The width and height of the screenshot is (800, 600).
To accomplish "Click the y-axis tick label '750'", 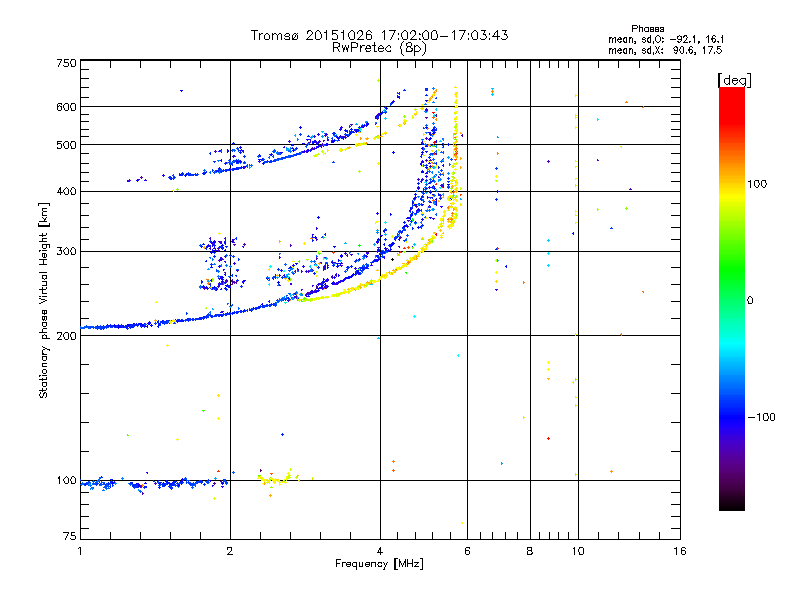I will 66,63.
